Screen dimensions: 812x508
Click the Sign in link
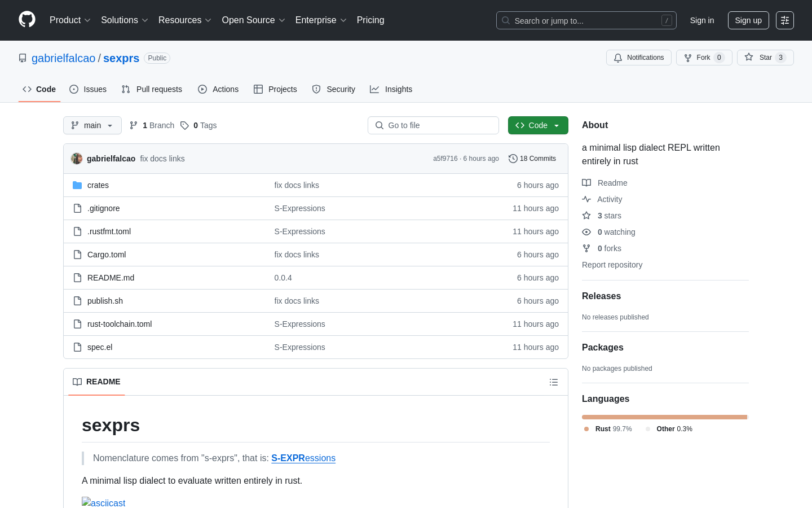[x=702, y=20]
